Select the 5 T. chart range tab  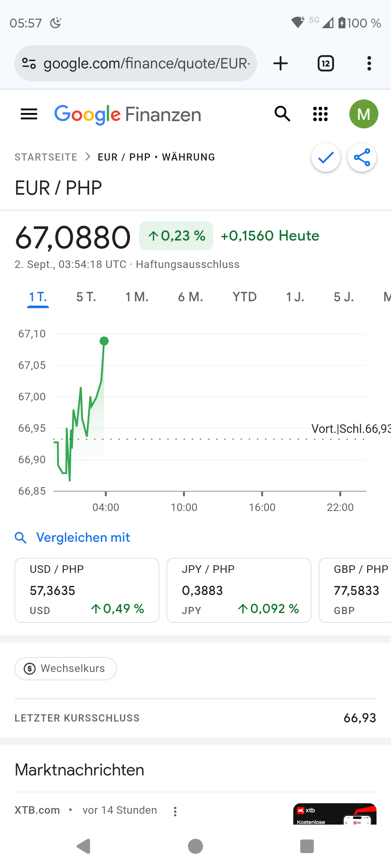pos(86,297)
